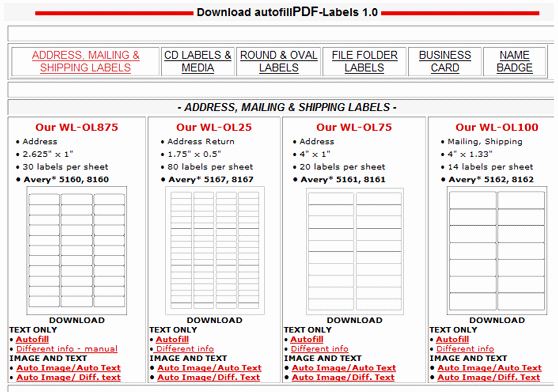Switch to Round & Oval Labels tab
558x392 pixels.
click(x=279, y=62)
